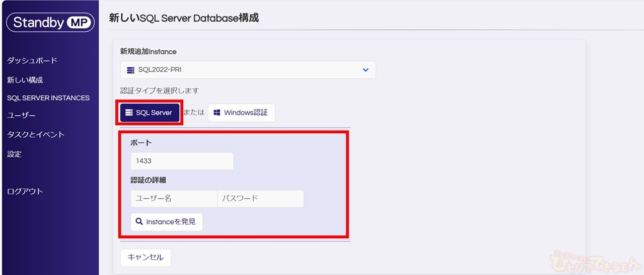The height and width of the screenshot is (275, 644).
Task: Click the Standby MP logo
Action: tap(50, 23)
